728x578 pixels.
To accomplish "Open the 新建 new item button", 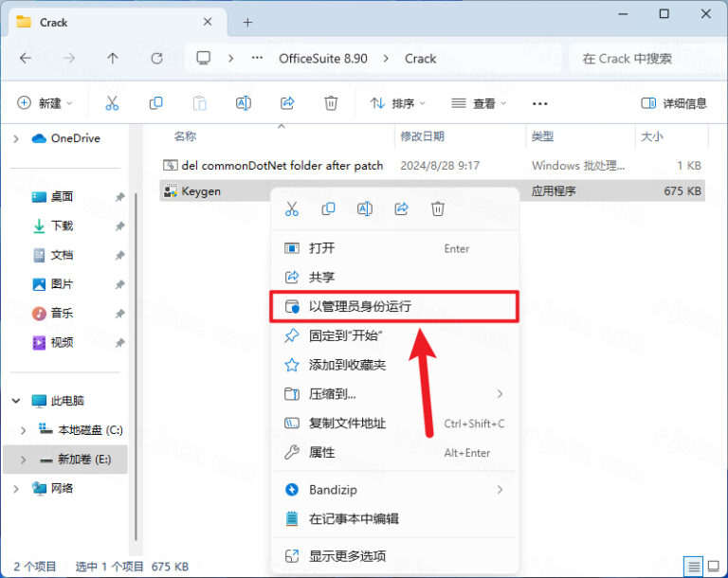I will [x=45, y=103].
